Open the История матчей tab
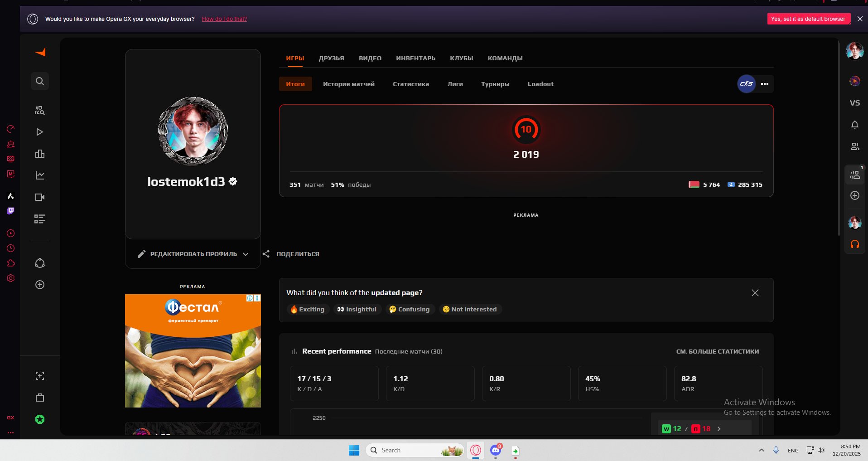This screenshot has width=868, height=461. pos(348,84)
